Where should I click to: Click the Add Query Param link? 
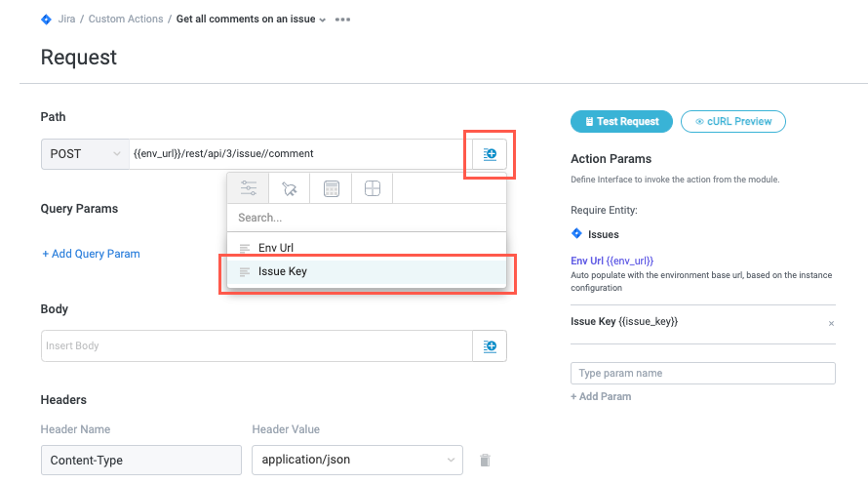point(91,254)
